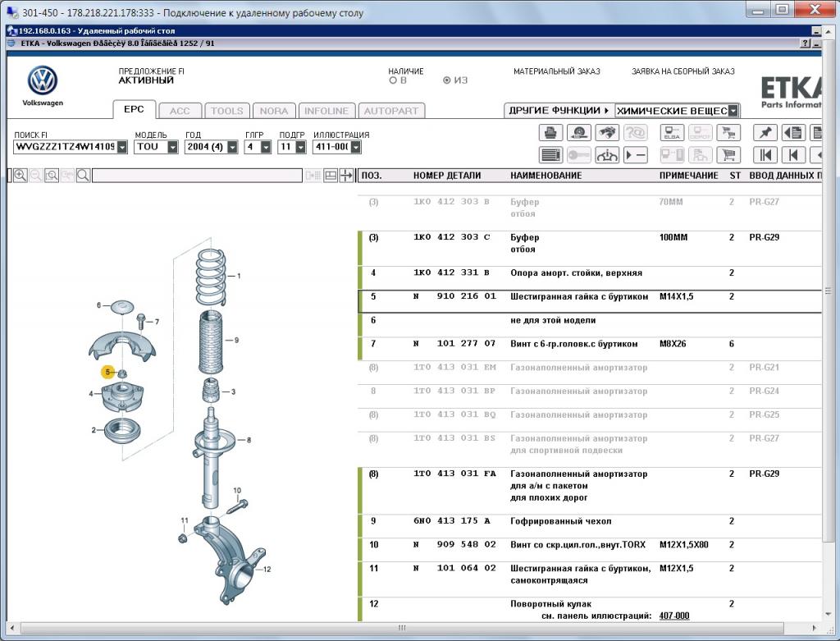Click the НАИМЕНОВАНИЕ column header
The image size is (840, 641).
[x=546, y=176]
